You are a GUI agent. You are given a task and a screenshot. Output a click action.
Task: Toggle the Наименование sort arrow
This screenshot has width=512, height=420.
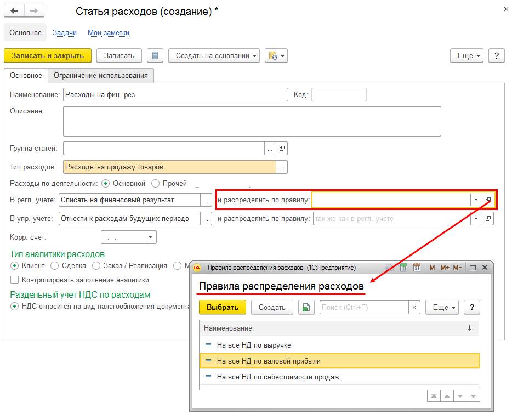(x=469, y=328)
